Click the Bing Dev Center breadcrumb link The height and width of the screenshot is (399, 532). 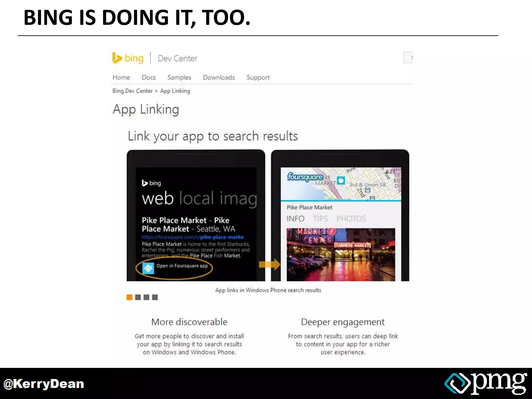(132, 91)
